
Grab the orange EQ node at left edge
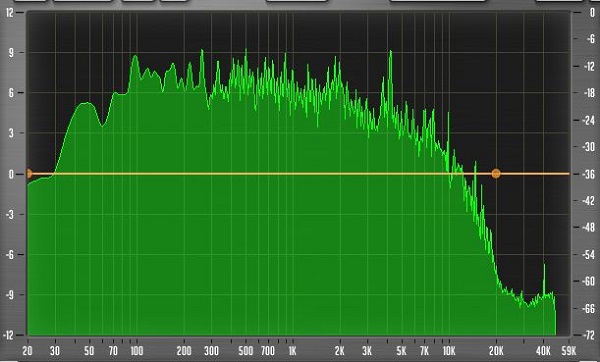[x=29, y=174]
